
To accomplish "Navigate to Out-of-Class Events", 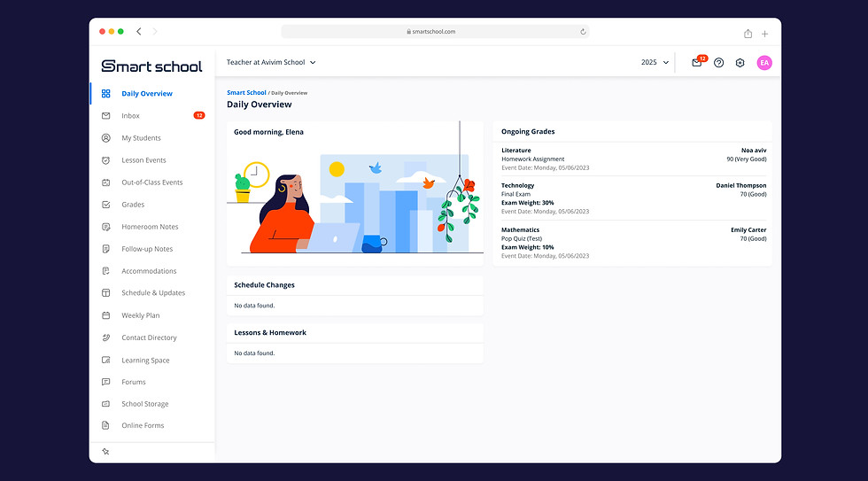I will click(x=151, y=182).
